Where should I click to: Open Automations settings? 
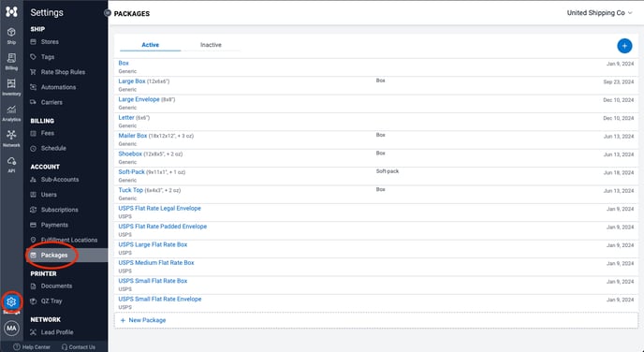pos(58,87)
